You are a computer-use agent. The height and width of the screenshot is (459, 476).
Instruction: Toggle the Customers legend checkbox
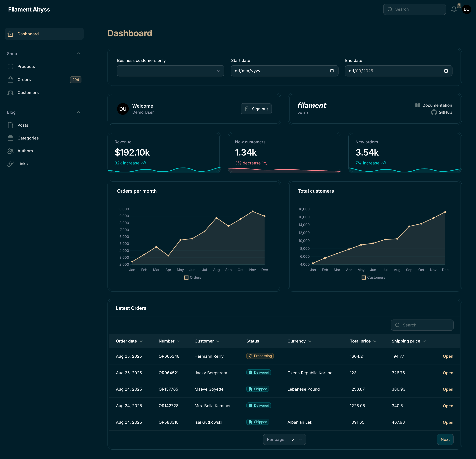(364, 277)
